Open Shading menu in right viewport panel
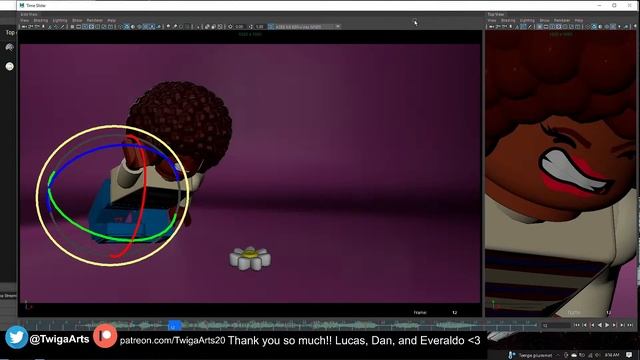640x360 pixels. click(508, 20)
